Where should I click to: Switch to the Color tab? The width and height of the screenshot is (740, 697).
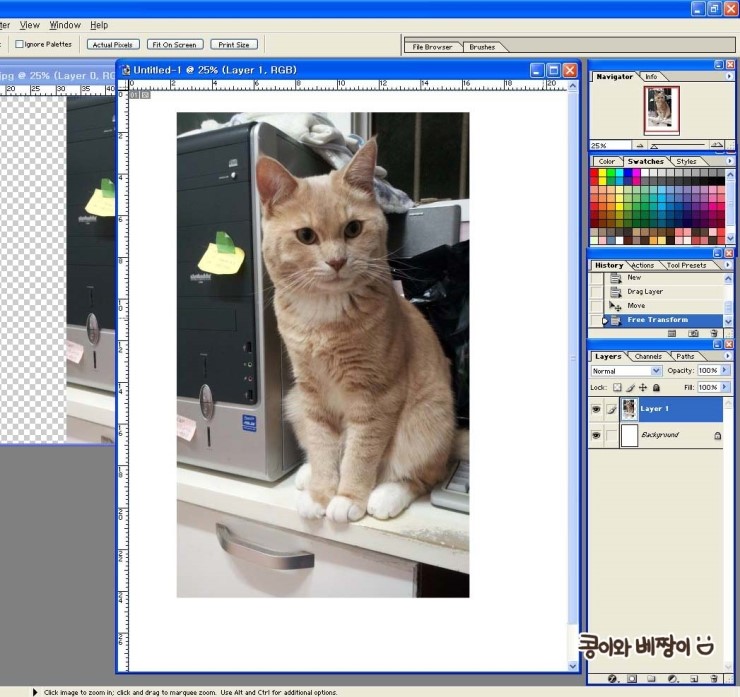606,161
